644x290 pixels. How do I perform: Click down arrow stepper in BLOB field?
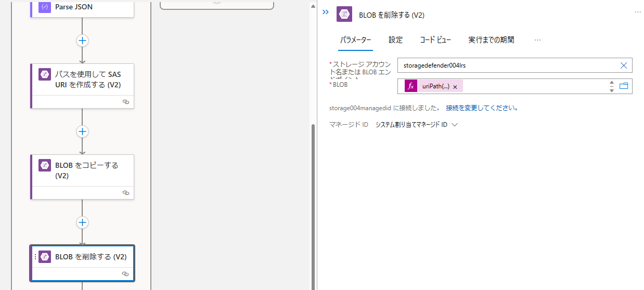(612, 90)
